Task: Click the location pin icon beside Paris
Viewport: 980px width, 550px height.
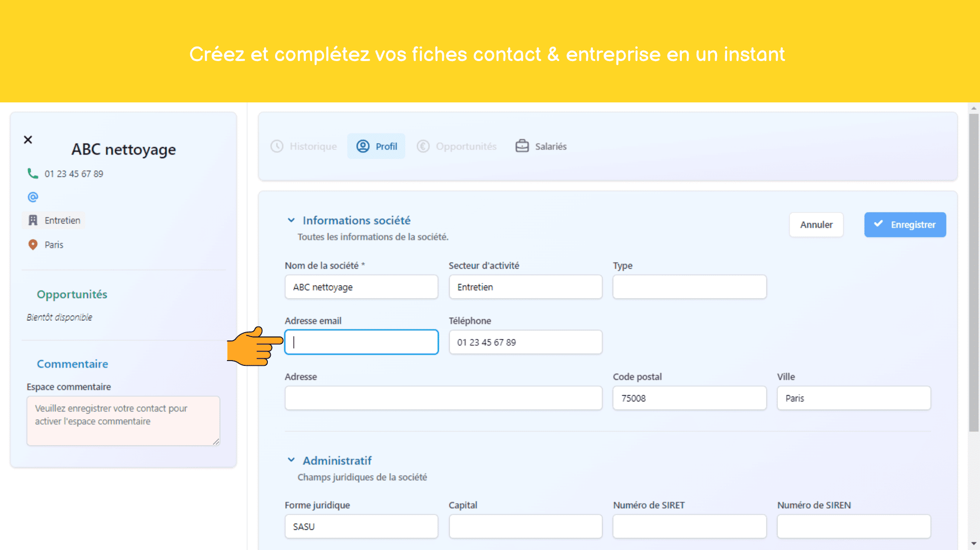Action: pos(33,245)
